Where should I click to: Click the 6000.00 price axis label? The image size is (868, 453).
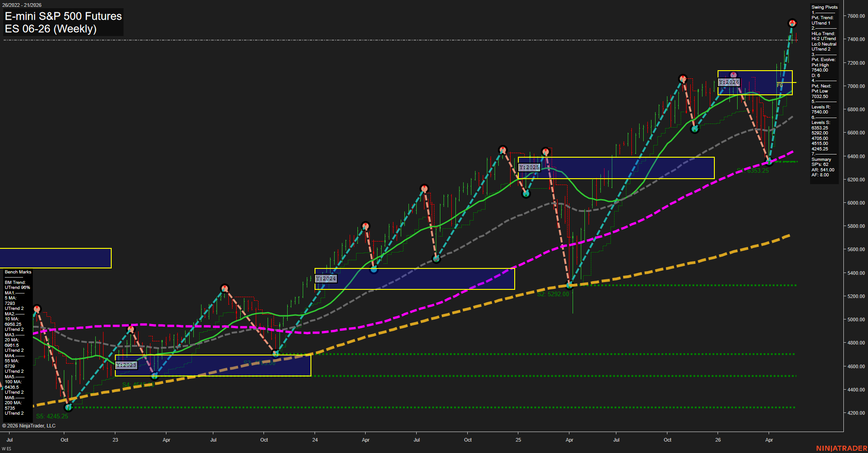[856, 203]
